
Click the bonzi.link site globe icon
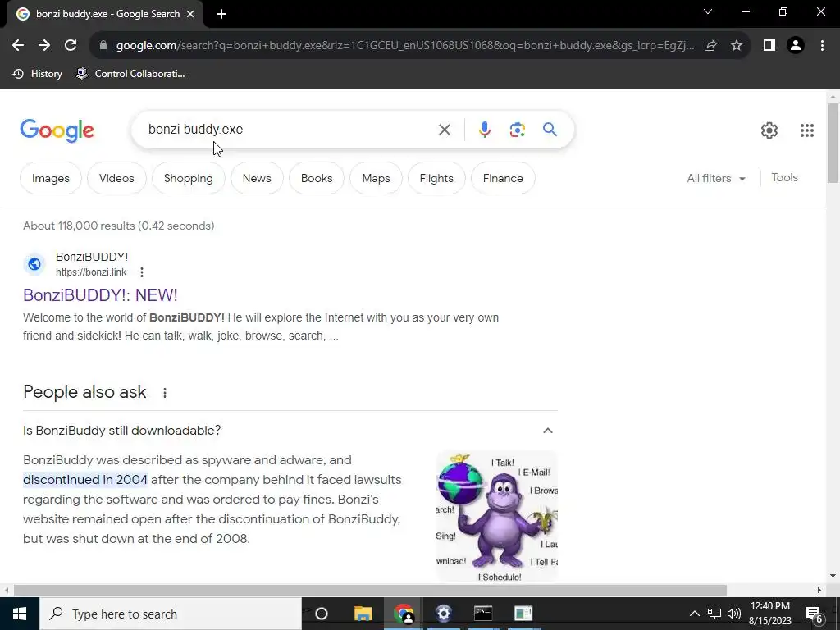[x=34, y=264]
